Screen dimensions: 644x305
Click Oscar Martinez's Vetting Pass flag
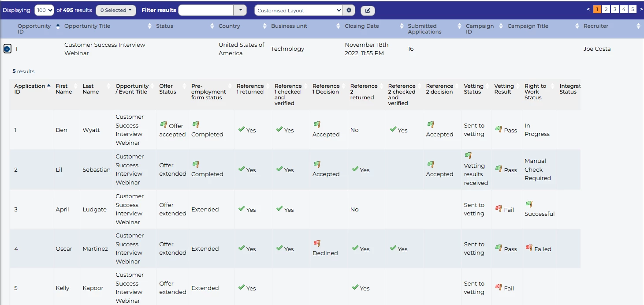click(x=499, y=248)
